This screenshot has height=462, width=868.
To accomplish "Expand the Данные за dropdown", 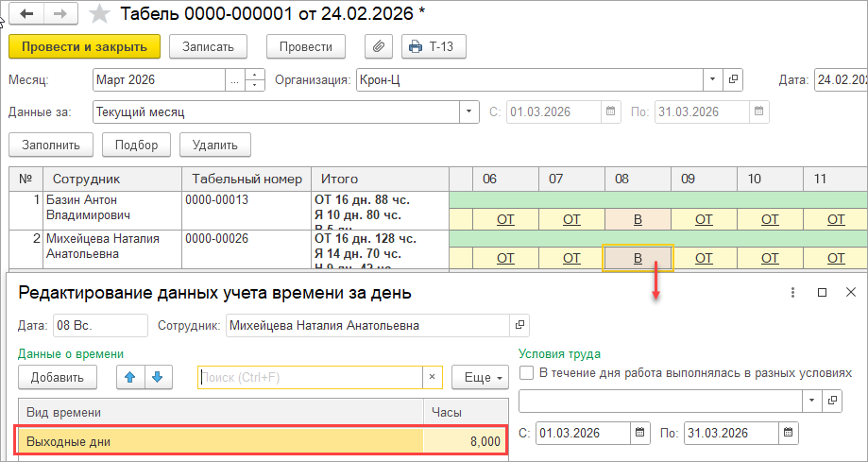I will tap(469, 111).
